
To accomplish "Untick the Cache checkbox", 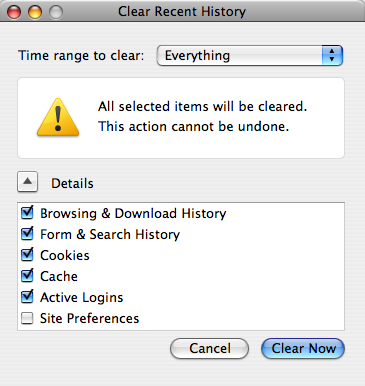I will click(27, 276).
